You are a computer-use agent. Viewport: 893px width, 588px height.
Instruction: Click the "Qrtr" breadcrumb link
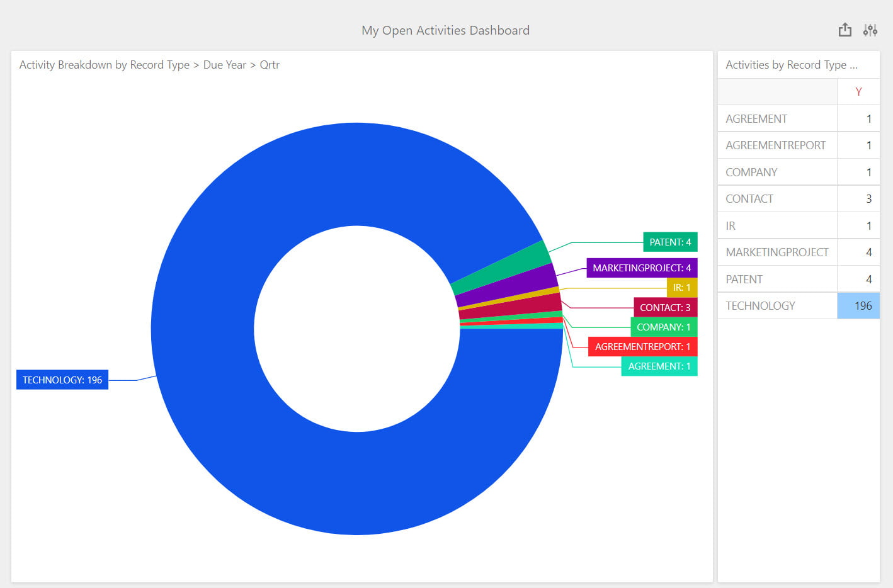tap(270, 65)
